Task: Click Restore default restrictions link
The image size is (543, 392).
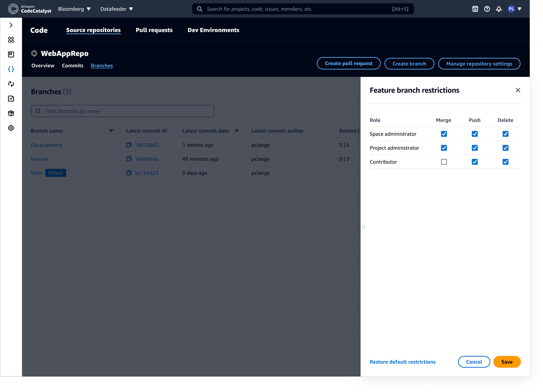Action: (x=402, y=362)
